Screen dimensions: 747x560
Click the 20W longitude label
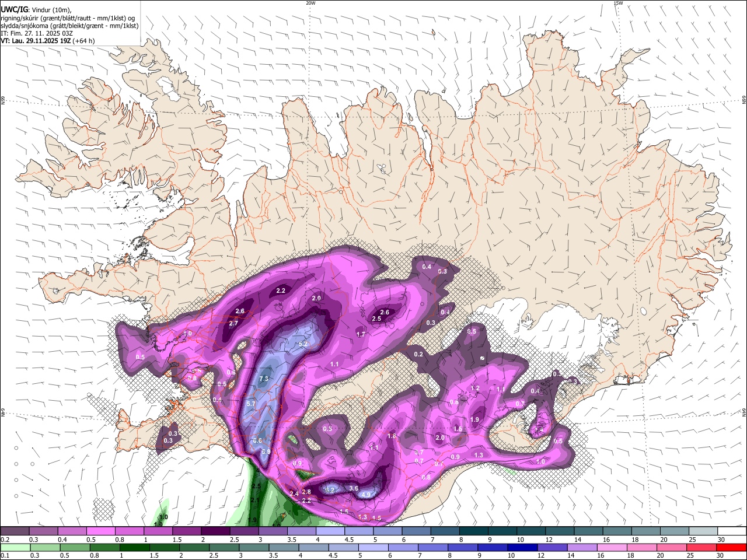click(310, 3)
